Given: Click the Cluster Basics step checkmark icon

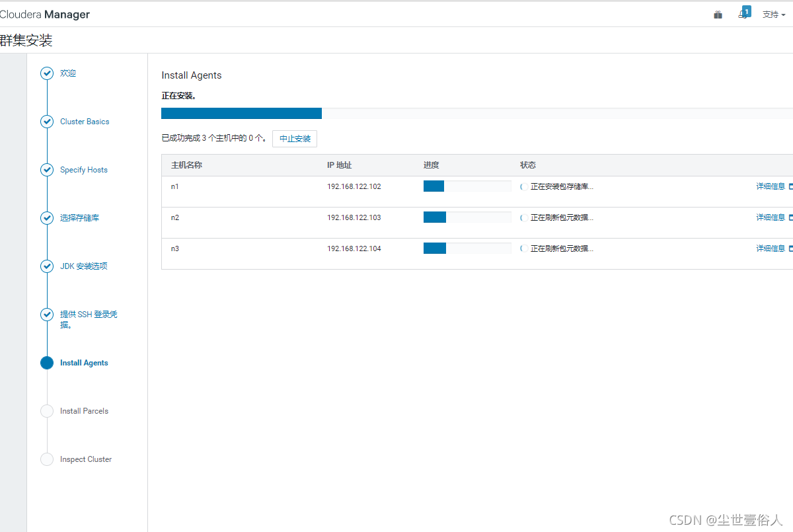Looking at the screenshot, I should click(47, 122).
